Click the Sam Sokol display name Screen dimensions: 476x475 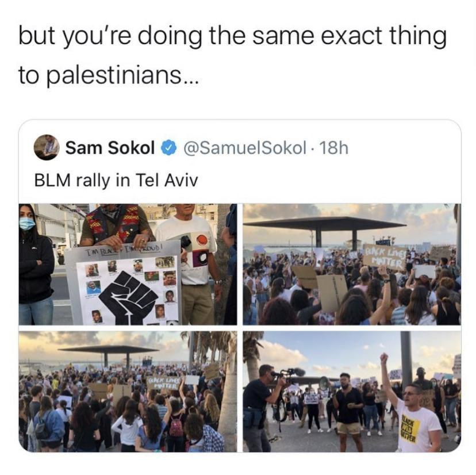tap(110, 148)
